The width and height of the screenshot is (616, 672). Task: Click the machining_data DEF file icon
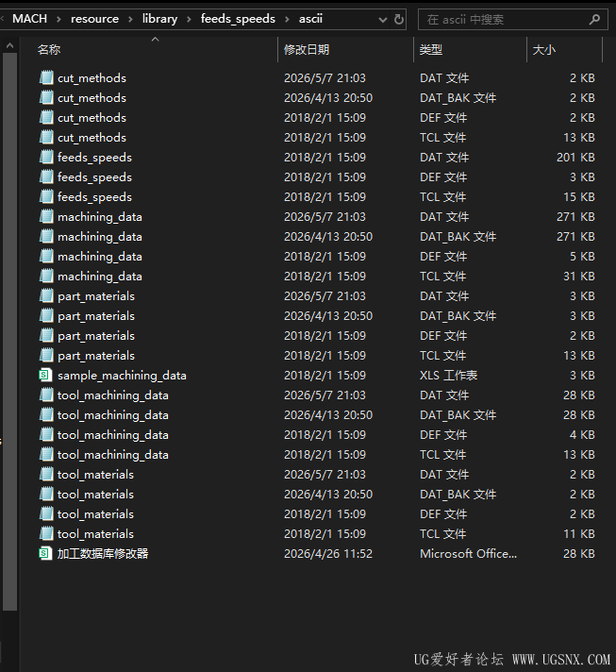[46, 256]
